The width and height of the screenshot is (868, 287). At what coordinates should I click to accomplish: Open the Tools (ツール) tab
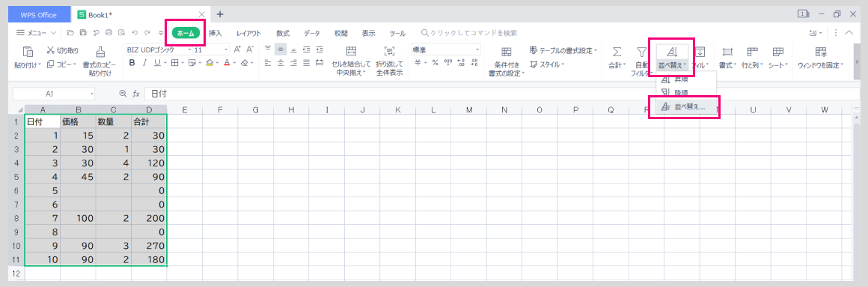397,33
